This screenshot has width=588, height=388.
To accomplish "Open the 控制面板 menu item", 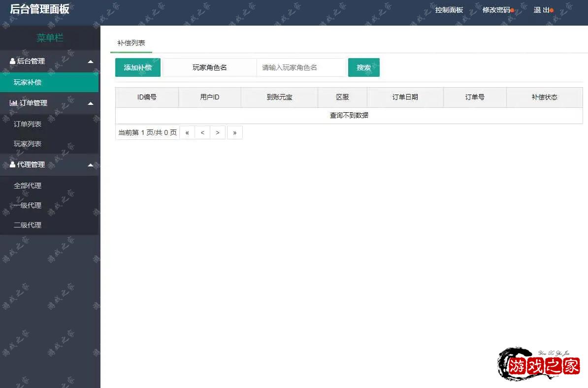I will (449, 9).
